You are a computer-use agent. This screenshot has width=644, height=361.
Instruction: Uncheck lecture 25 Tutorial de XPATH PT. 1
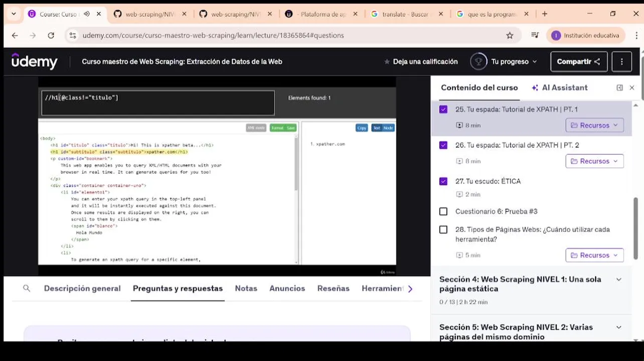(x=443, y=109)
